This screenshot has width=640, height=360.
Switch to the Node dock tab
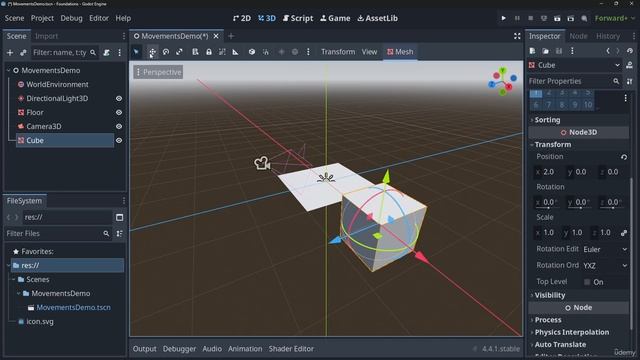click(578, 36)
